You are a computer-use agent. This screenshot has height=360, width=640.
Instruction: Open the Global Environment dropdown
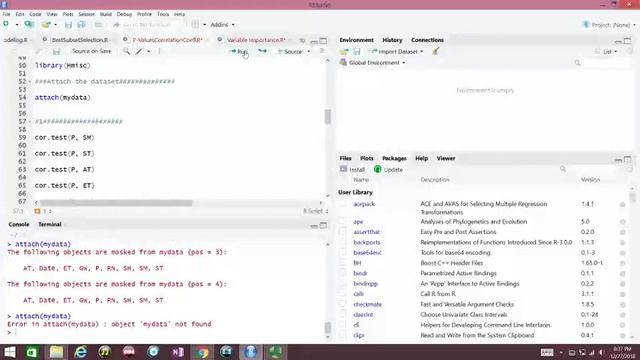(373, 63)
